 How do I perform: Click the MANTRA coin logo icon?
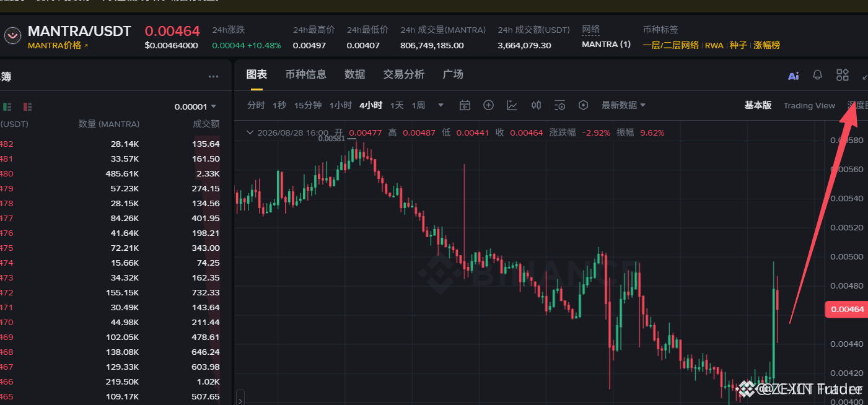click(x=12, y=35)
